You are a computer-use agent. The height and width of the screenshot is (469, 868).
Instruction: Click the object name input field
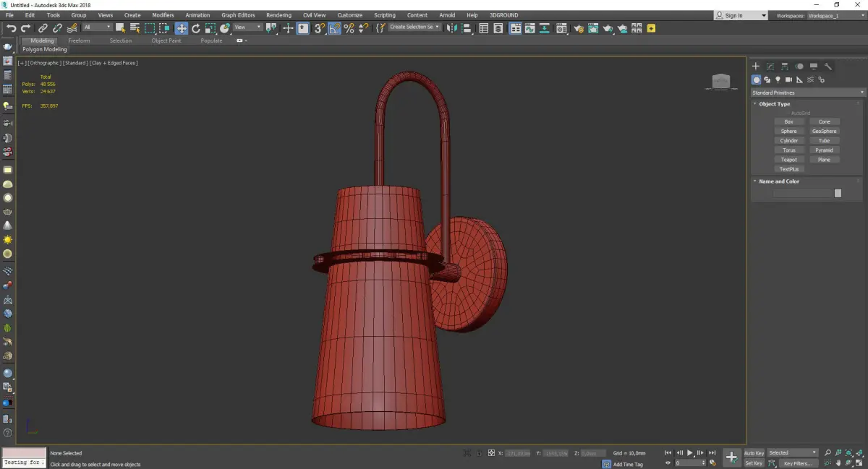click(x=803, y=193)
